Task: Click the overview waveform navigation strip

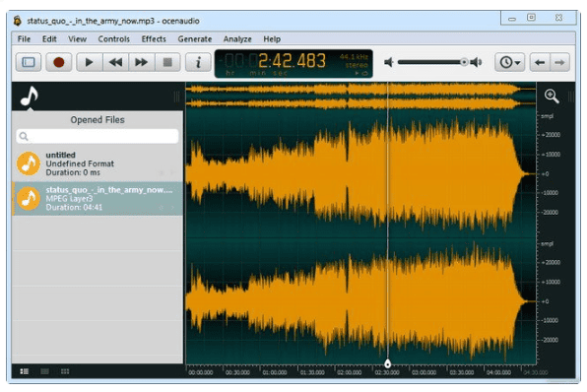Action: pyautogui.click(x=360, y=96)
